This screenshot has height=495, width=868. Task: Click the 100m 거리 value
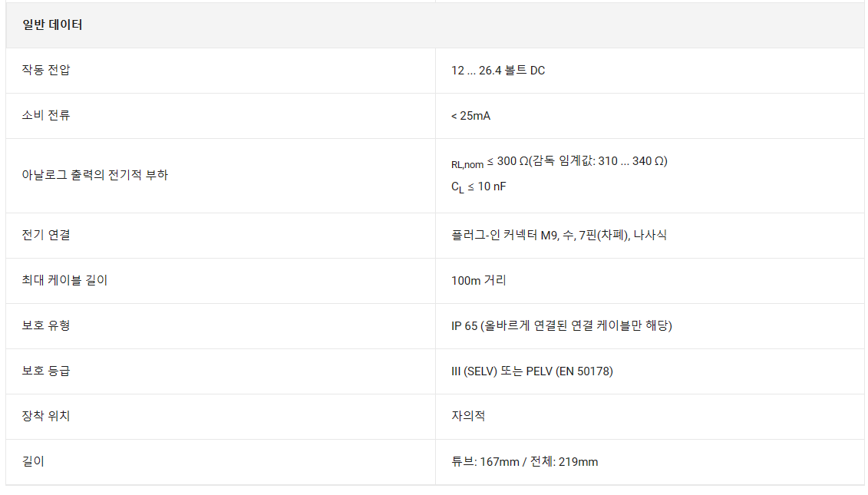pyautogui.click(x=478, y=280)
